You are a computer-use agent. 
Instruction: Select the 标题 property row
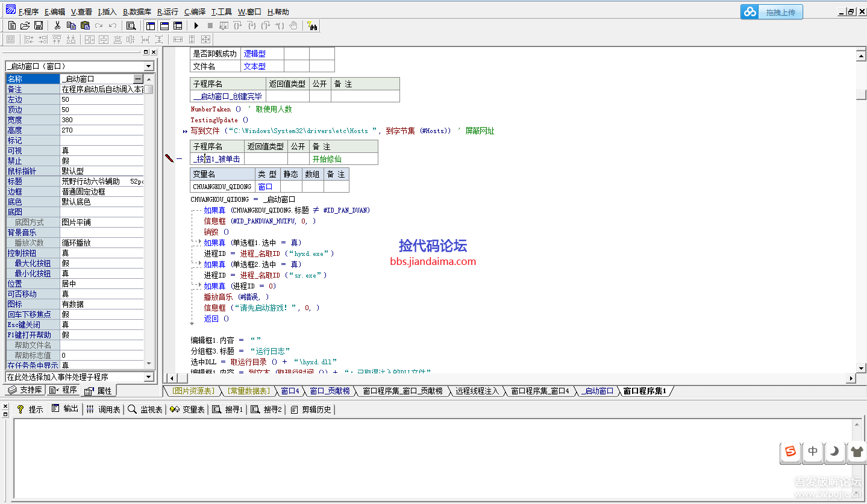[x=75, y=181]
